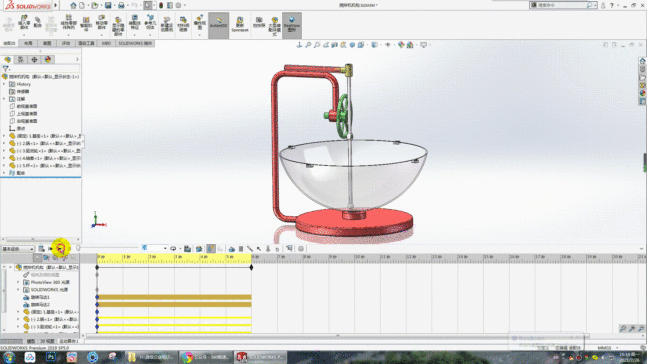Click the Gravity icon in the motion toolbar
This screenshot has width=647, height=364.
click(277, 248)
